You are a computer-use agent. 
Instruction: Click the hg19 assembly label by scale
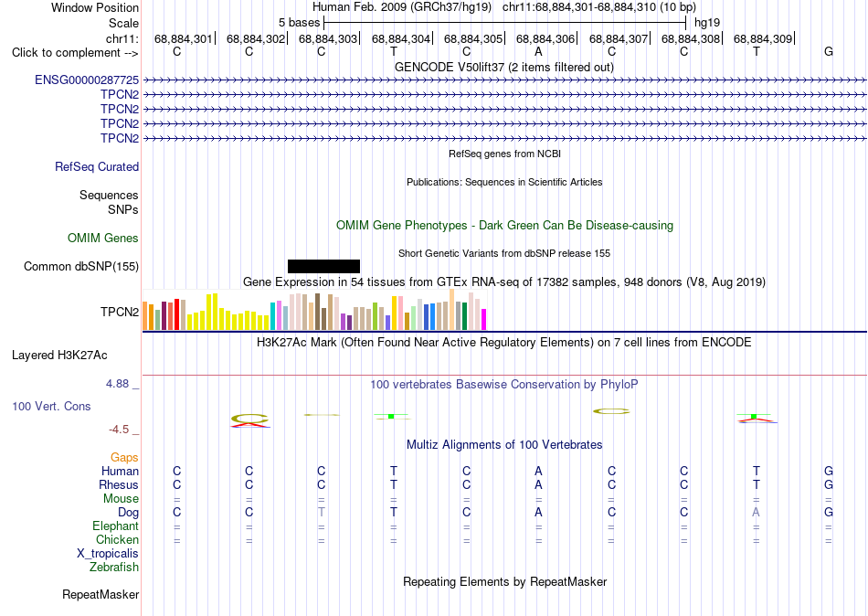coord(707,23)
